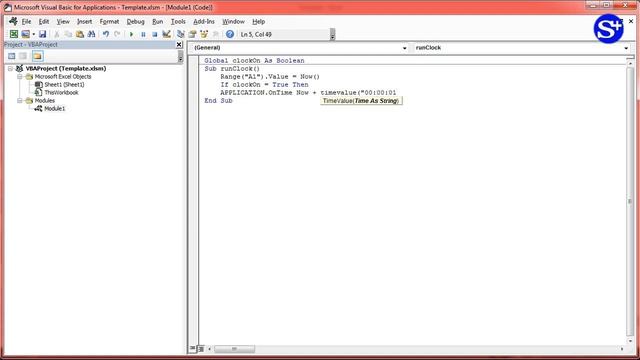Run the macro with the play icon
The image size is (640, 360).
coord(131,34)
